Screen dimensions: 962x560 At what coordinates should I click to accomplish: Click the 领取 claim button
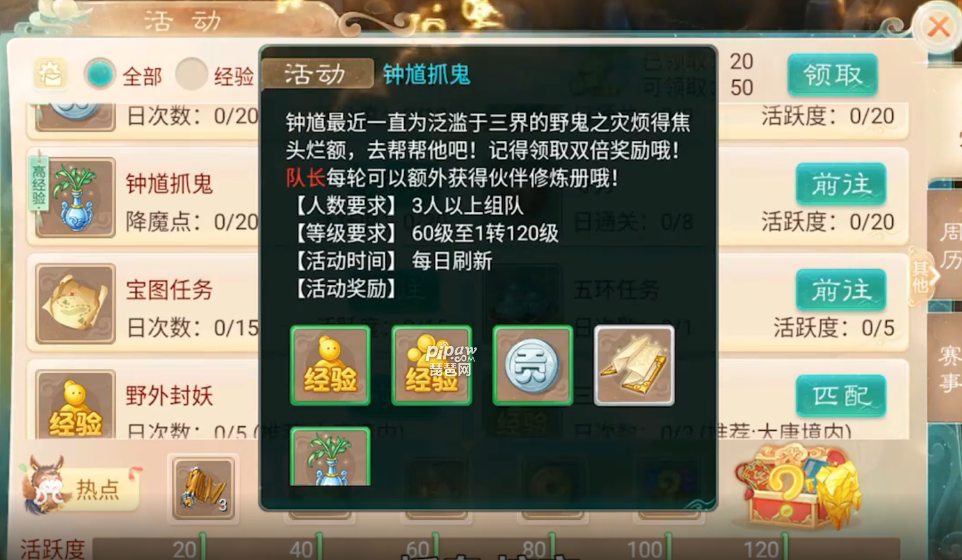(x=832, y=74)
